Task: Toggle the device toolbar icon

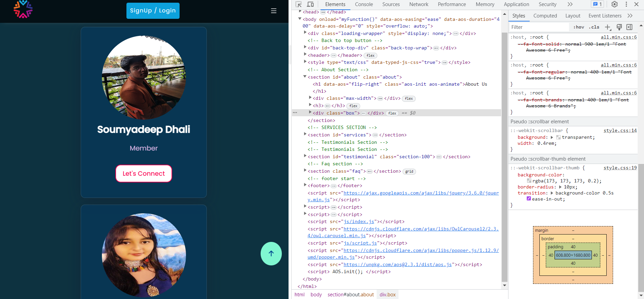Action: [310, 4]
